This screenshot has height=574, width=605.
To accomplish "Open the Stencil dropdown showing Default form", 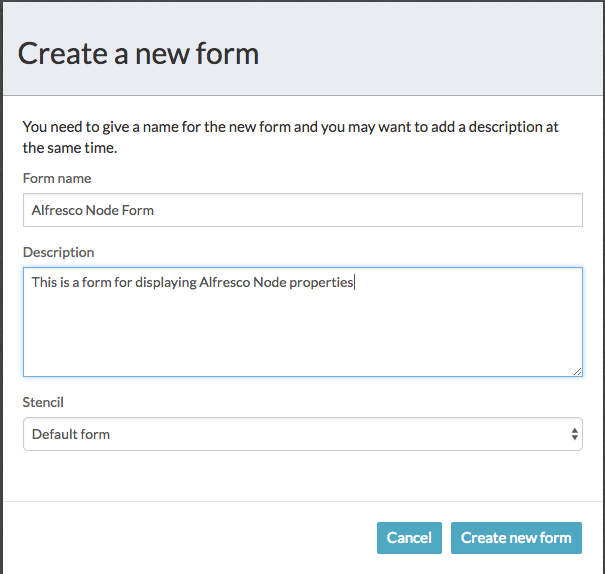I will 302,434.
